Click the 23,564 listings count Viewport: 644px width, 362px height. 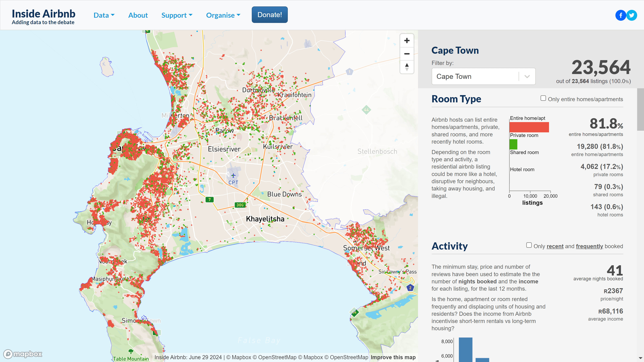(601, 67)
